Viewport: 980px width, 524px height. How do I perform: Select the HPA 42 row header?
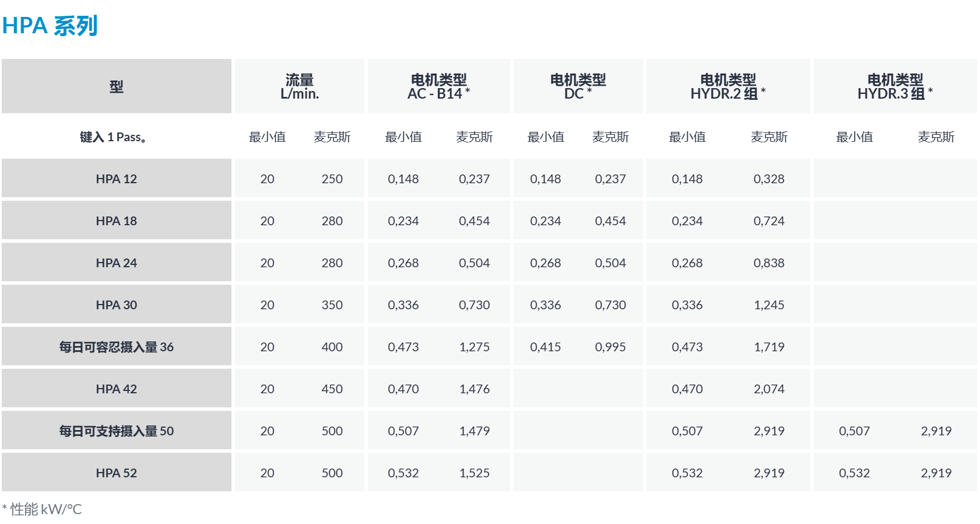click(117, 389)
